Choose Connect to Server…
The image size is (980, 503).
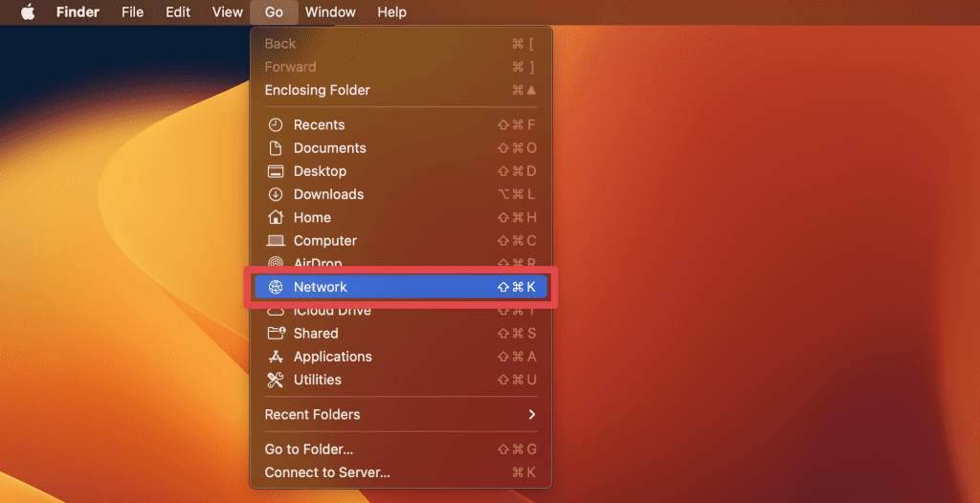coord(401,472)
